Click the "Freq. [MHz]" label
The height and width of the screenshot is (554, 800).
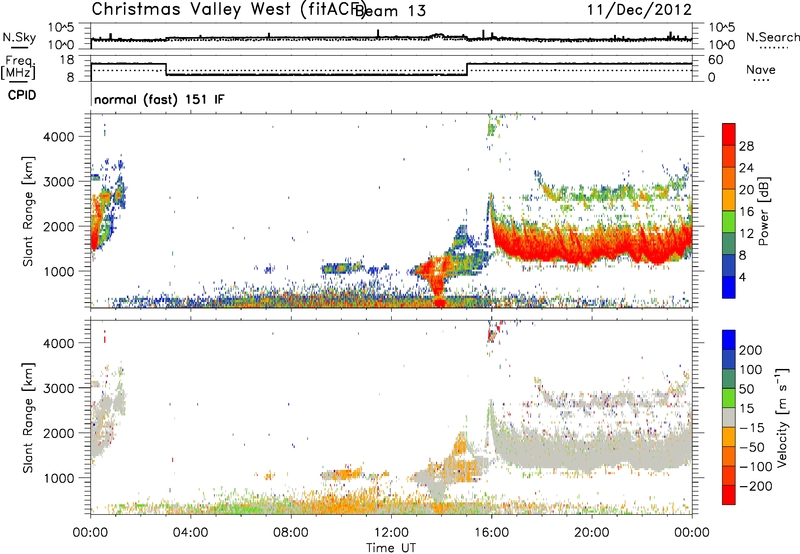18,68
